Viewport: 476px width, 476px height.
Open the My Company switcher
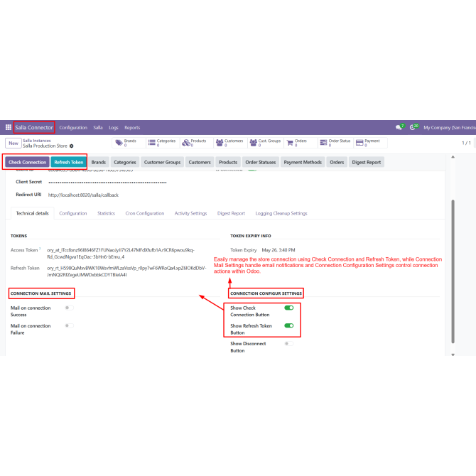[450, 127]
